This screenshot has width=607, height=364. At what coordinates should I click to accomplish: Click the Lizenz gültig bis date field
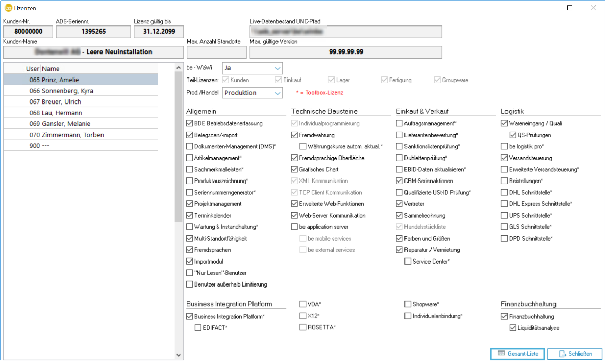click(158, 32)
